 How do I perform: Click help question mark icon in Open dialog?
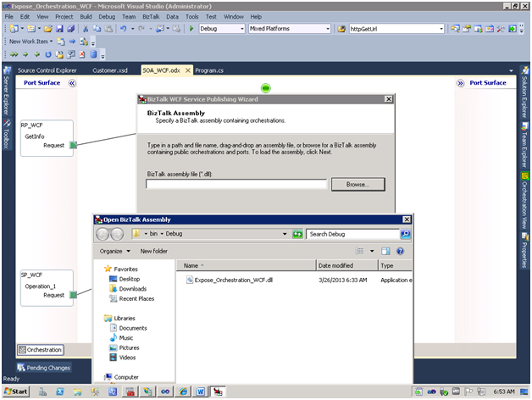coord(401,252)
